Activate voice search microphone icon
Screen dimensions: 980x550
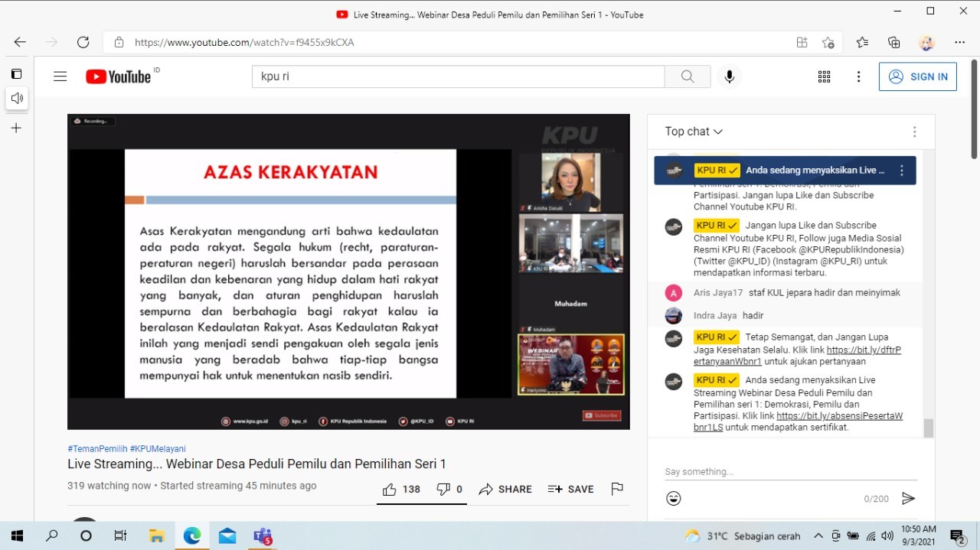[729, 76]
